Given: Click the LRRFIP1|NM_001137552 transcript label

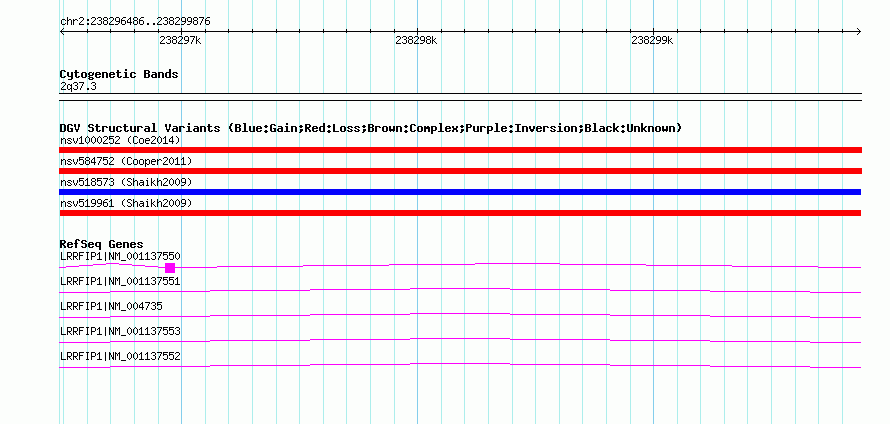Looking at the screenshot, I should coord(120,356).
